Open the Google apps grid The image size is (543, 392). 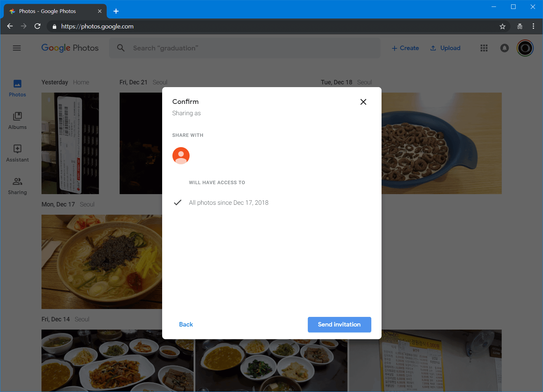[484, 48]
